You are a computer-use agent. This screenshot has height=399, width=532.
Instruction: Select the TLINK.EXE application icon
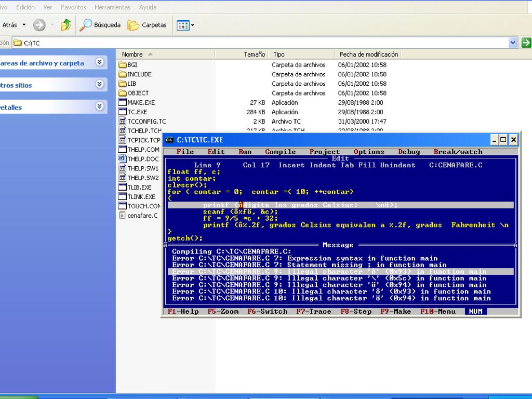tap(122, 196)
